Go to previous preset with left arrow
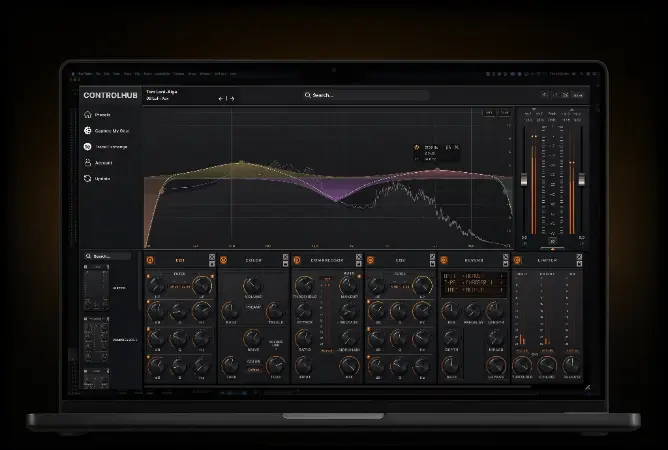 click(x=220, y=98)
